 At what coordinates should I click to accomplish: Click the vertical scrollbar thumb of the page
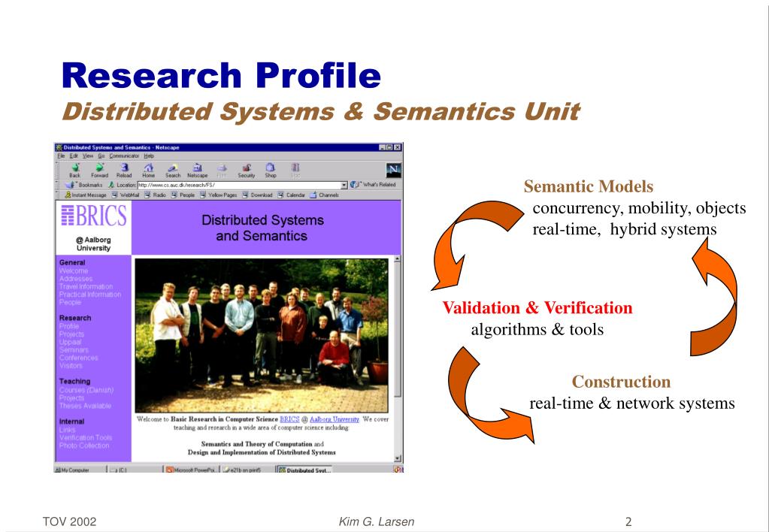pos(397,330)
